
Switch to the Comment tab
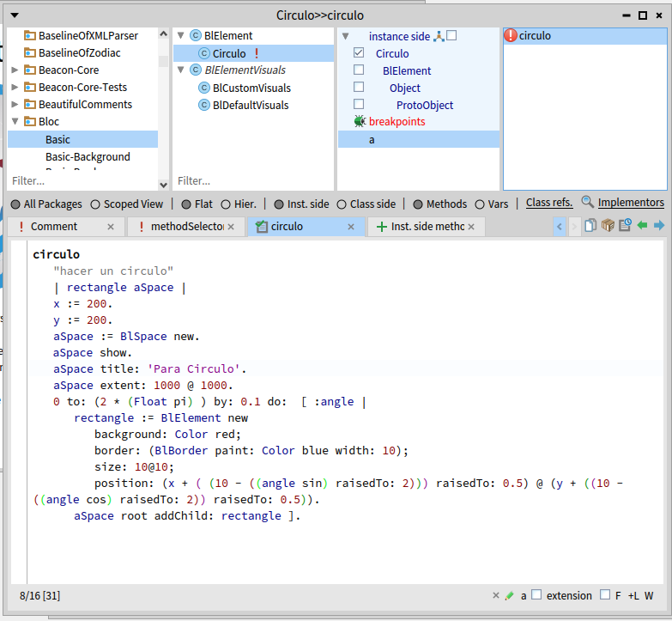[x=54, y=227]
